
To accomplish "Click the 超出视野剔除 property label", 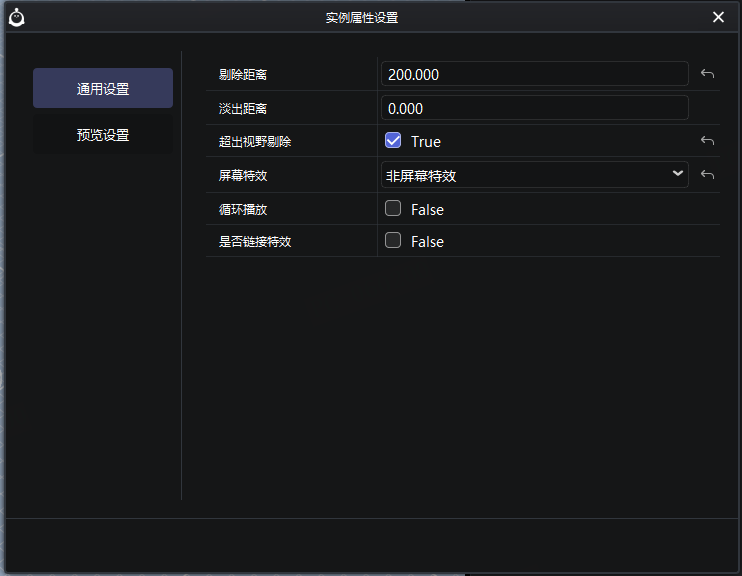I will [x=255, y=142].
